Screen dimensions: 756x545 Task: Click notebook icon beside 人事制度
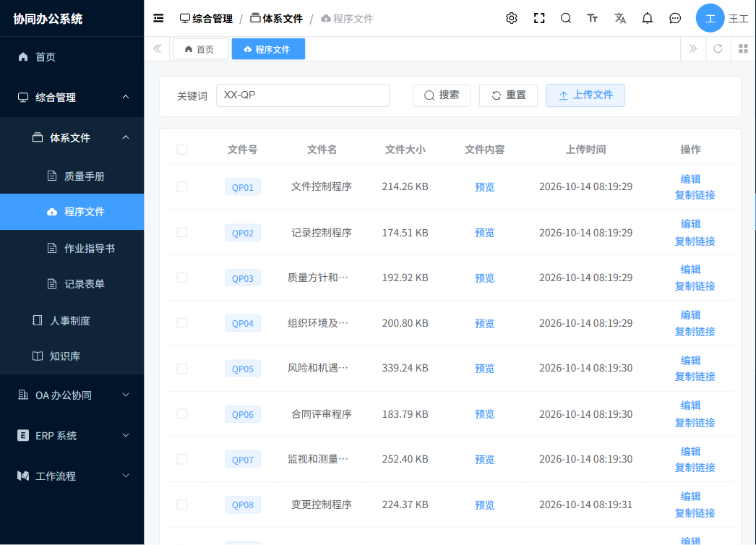pos(37,320)
